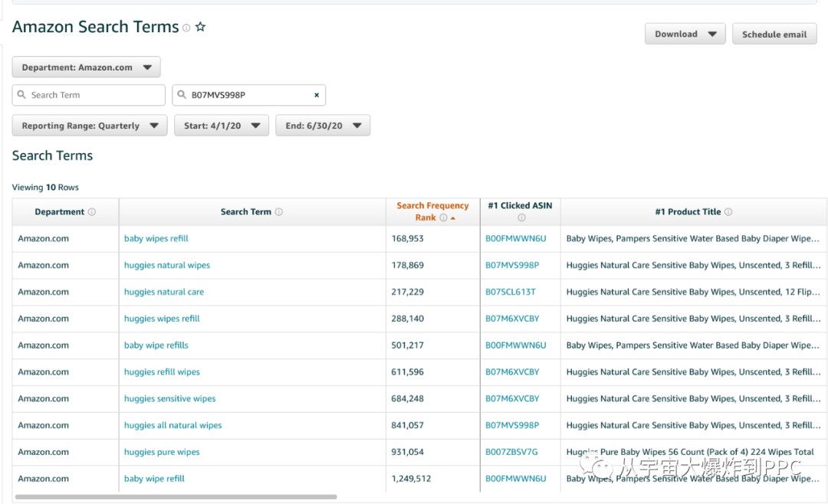Click the Schedule email button
This screenshot has width=828, height=504.
(774, 34)
